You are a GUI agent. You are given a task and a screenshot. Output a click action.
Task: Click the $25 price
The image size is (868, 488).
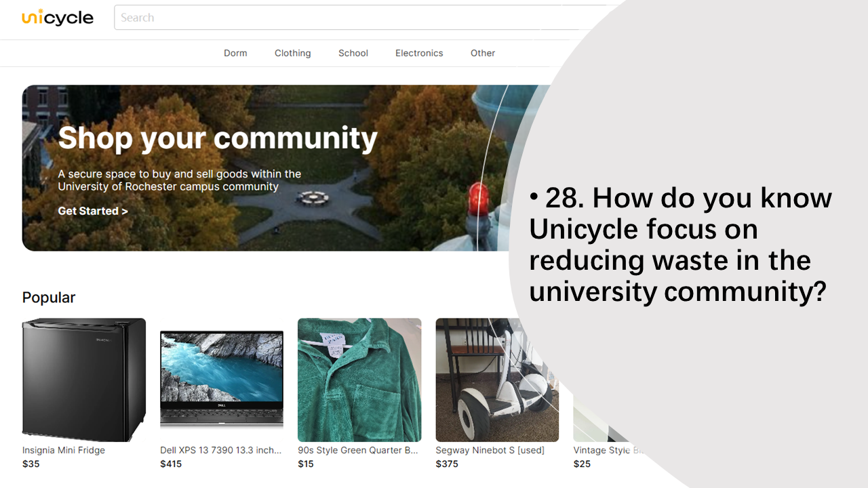[582, 464]
